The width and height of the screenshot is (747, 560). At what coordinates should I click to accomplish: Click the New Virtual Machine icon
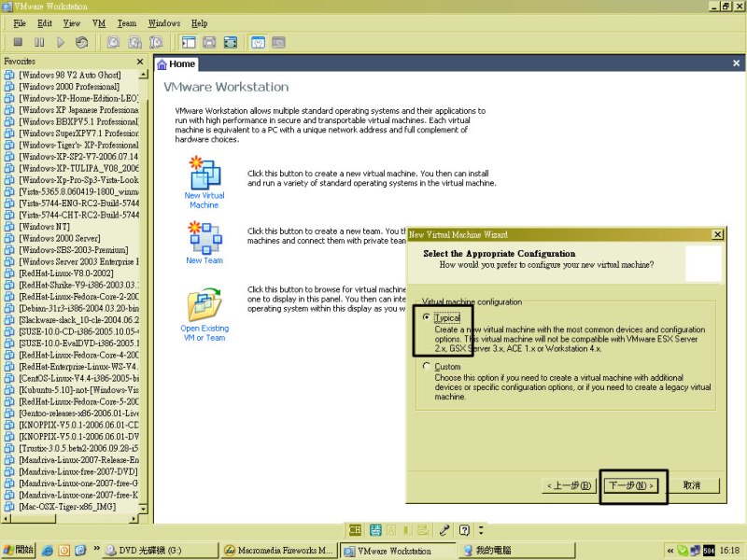click(204, 173)
